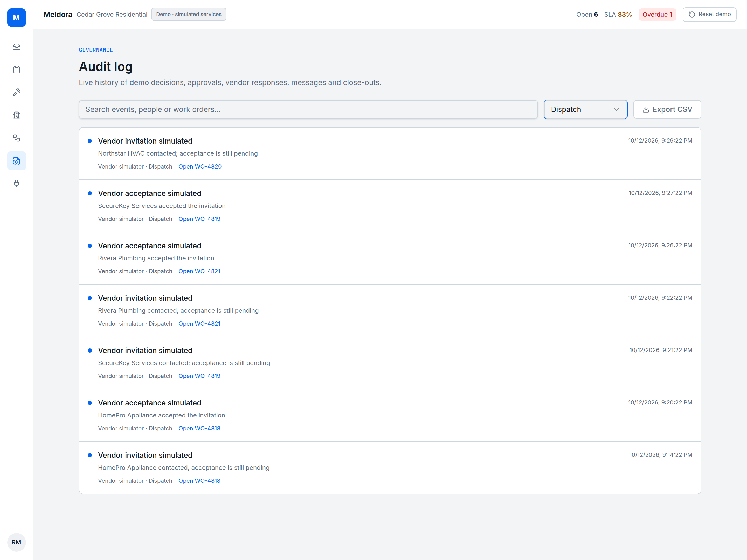Open the RM user avatar
747x560 pixels.
point(17,542)
